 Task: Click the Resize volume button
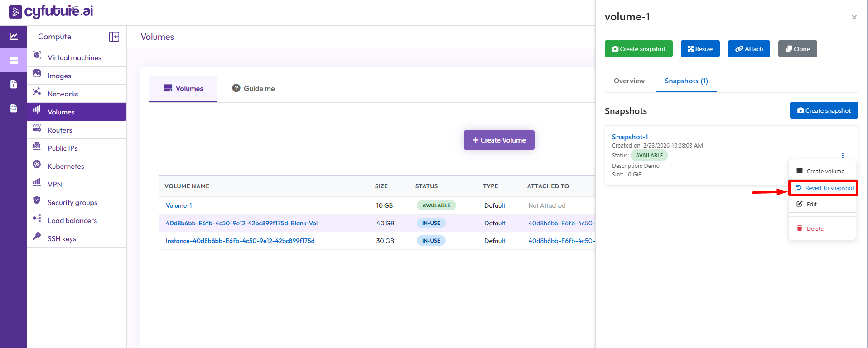pyautogui.click(x=700, y=49)
